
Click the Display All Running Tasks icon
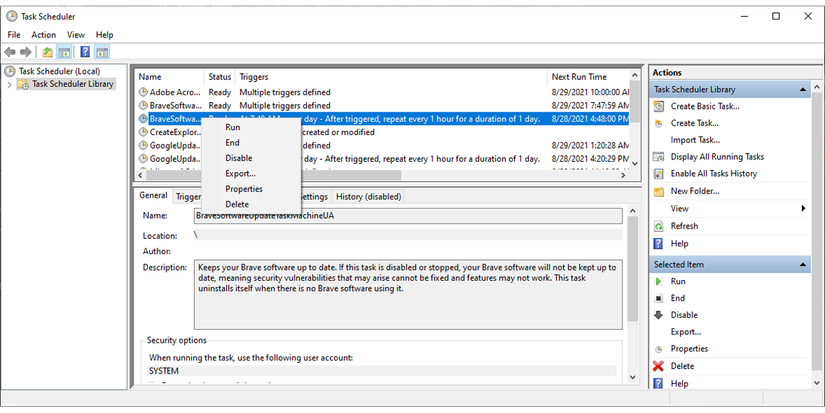tap(658, 157)
